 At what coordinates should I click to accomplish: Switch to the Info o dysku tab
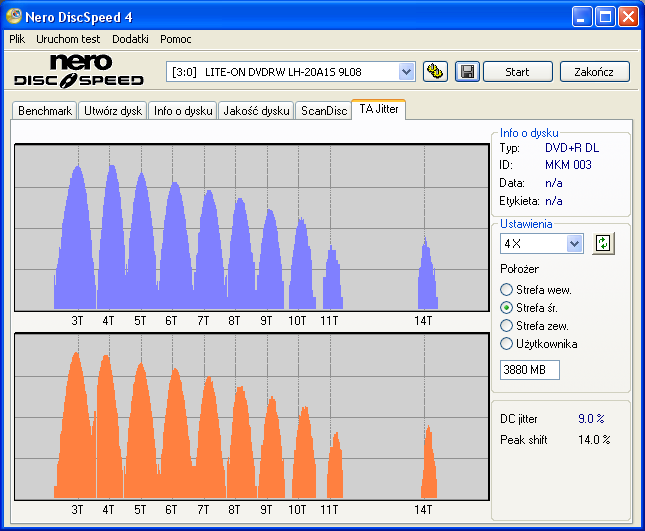coord(183,111)
